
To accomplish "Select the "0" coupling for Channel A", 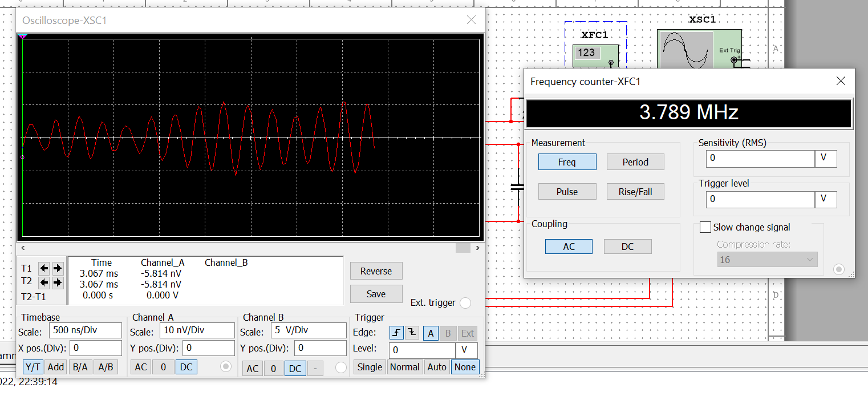I will click(x=163, y=367).
